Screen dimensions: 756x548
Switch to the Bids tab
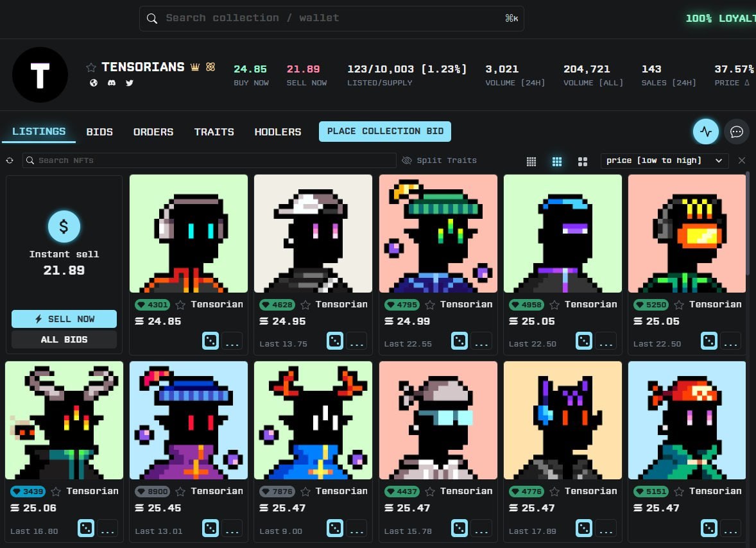pyautogui.click(x=99, y=132)
